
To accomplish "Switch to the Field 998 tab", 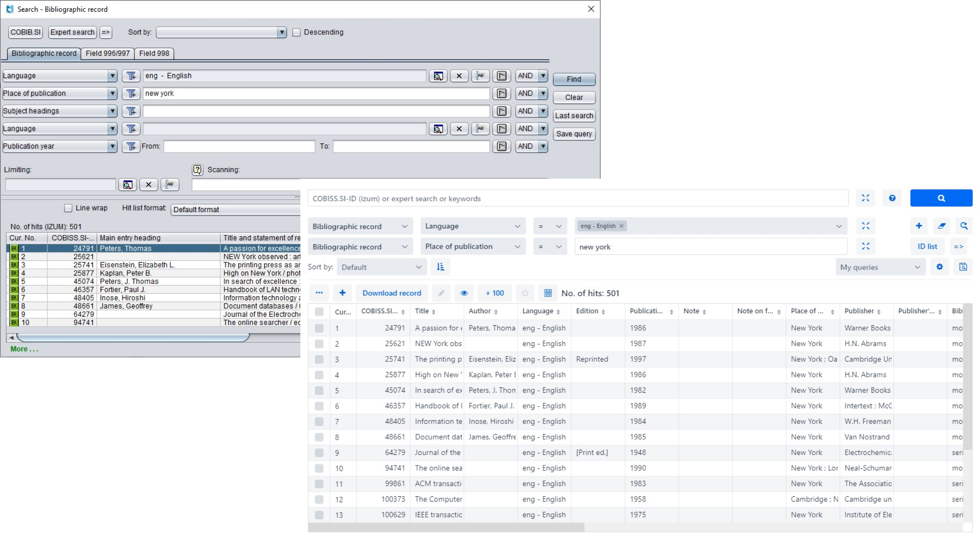I will click(x=154, y=53).
